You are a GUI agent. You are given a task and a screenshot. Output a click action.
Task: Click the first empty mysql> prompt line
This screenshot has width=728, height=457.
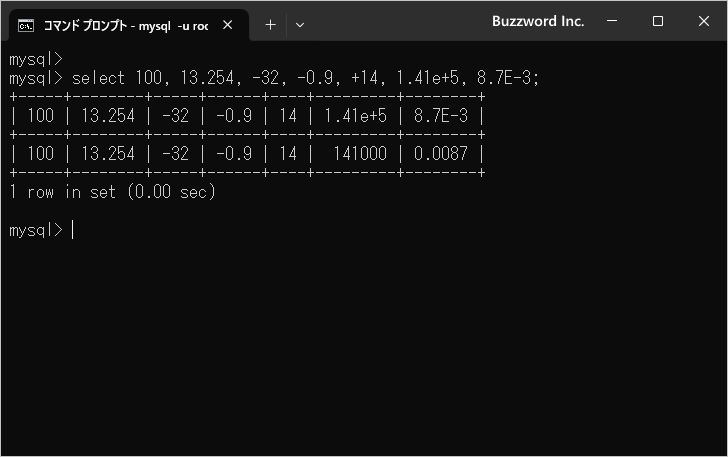tap(36, 59)
